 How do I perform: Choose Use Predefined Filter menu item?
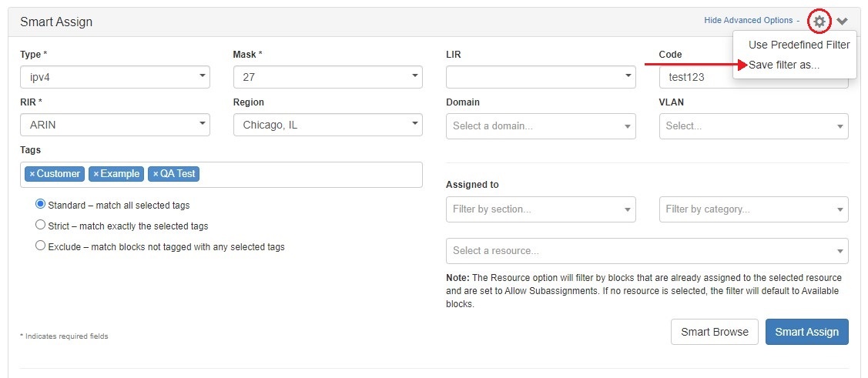[x=799, y=45]
